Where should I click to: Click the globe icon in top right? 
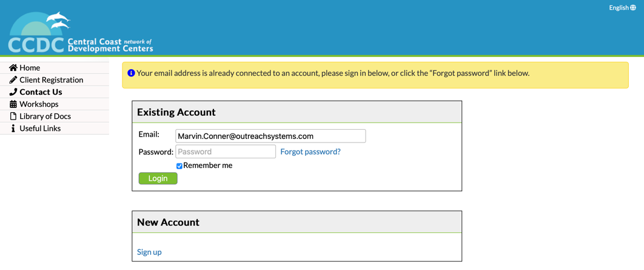633,8
